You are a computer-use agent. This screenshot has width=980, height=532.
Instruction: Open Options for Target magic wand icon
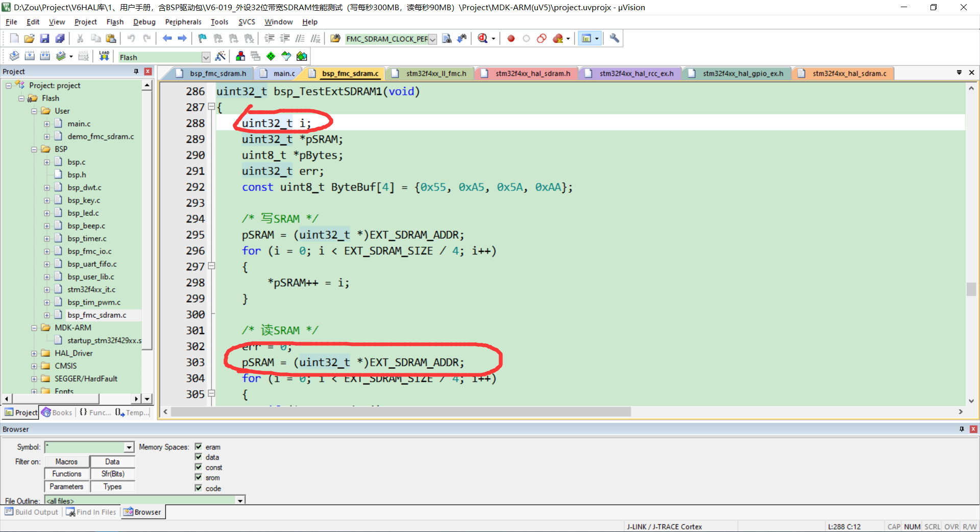point(220,56)
